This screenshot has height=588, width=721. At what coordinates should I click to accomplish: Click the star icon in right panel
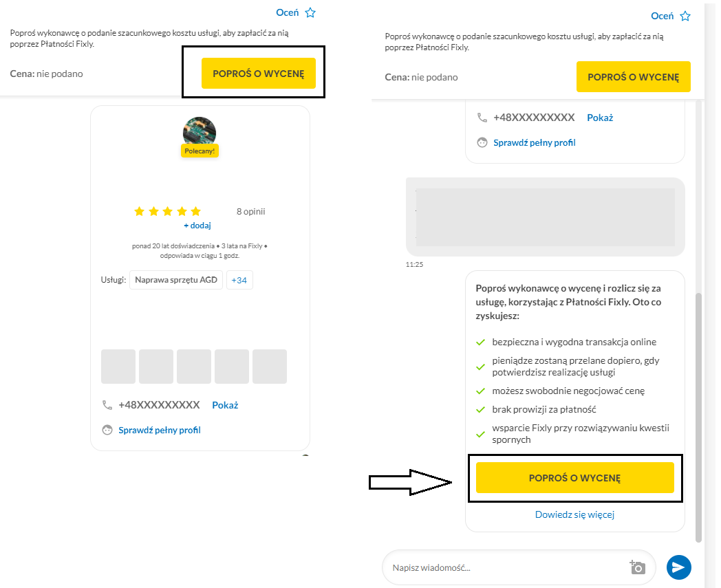[x=685, y=16]
